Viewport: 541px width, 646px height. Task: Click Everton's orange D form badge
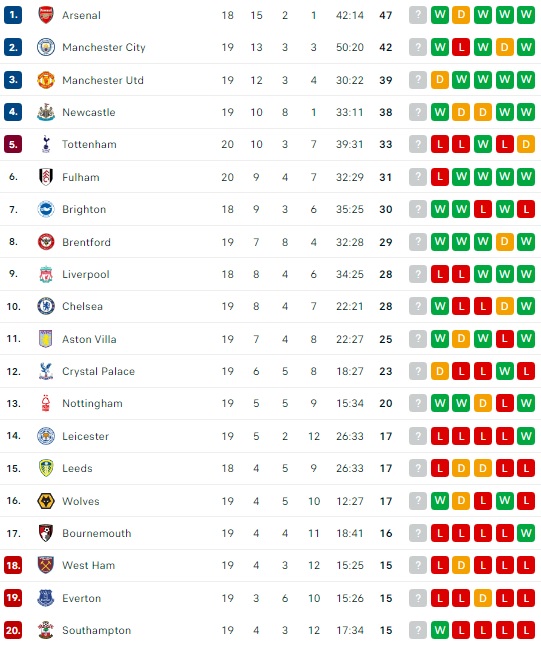pos(482,598)
